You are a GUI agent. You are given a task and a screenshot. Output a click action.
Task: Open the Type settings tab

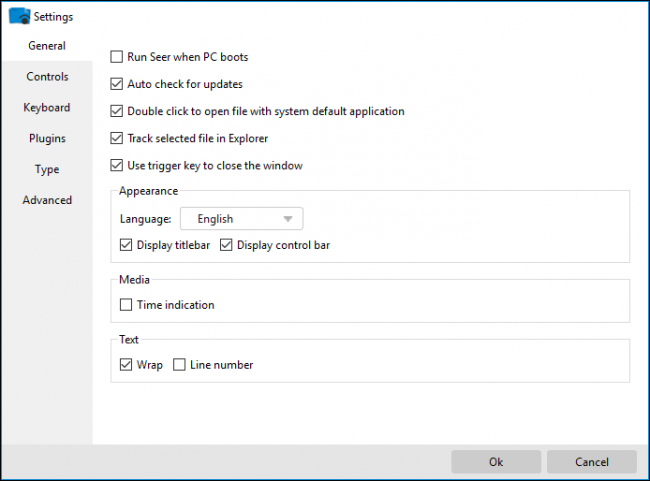pos(47,170)
